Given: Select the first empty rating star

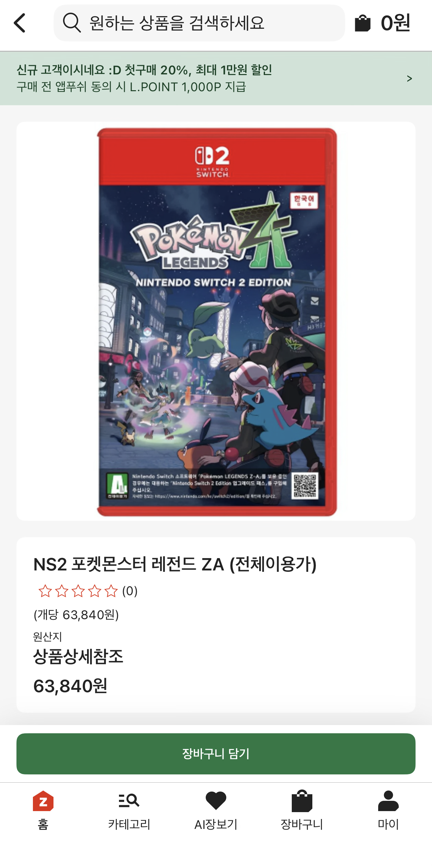Looking at the screenshot, I should [45, 591].
